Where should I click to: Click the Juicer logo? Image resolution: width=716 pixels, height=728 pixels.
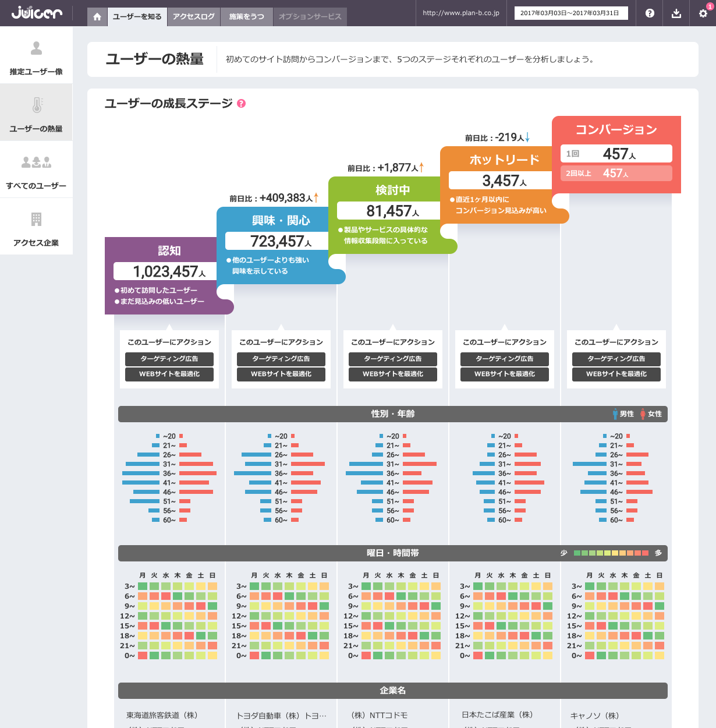point(37,12)
